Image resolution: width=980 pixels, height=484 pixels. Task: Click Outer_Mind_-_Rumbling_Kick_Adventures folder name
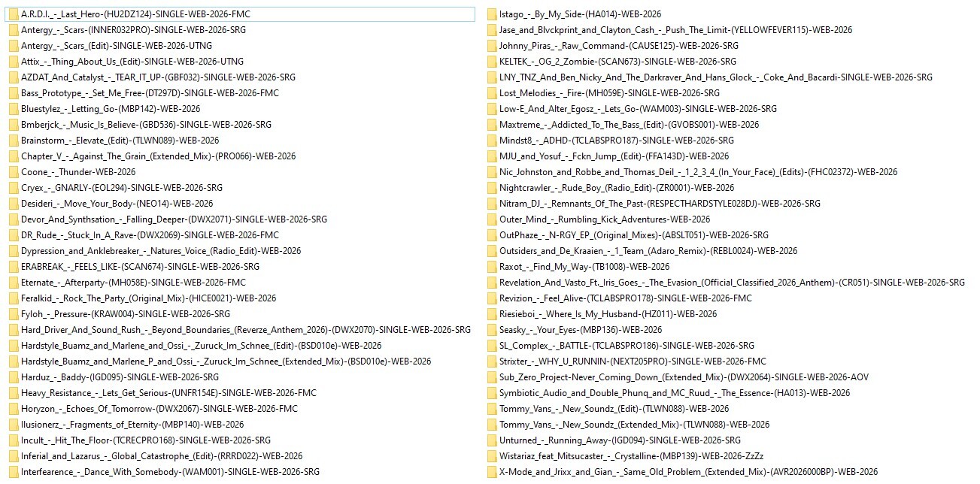[605, 219]
